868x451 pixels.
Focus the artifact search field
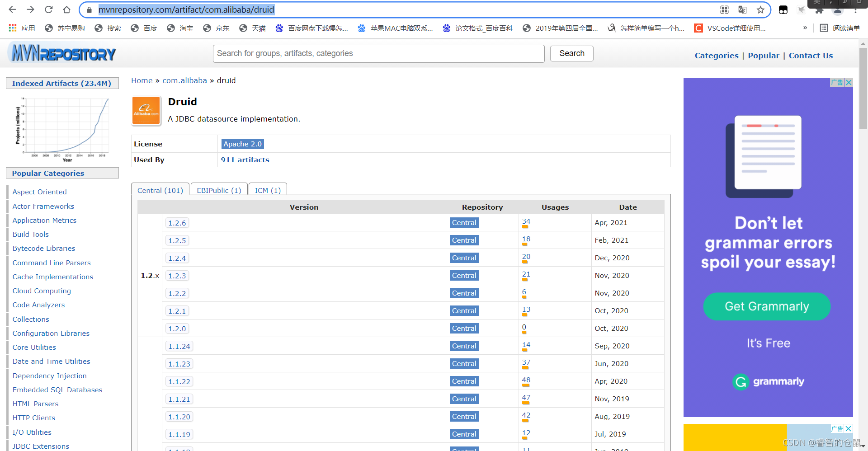378,53
